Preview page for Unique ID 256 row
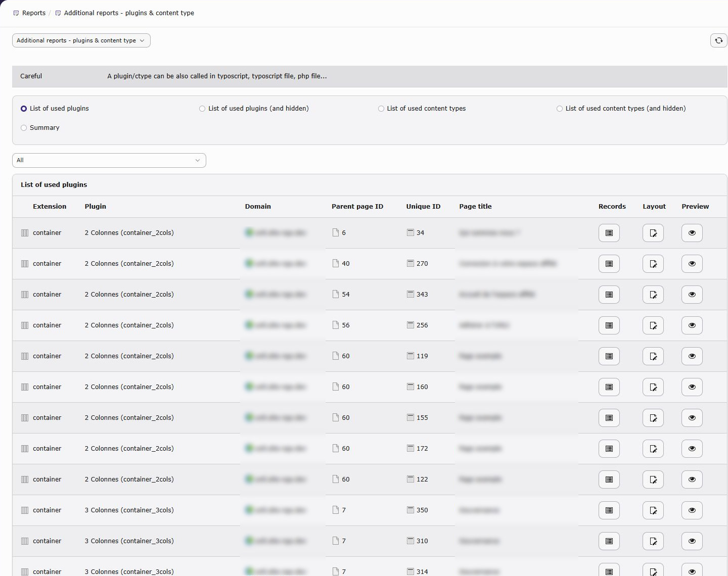728x576 pixels. tap(692, 325)
